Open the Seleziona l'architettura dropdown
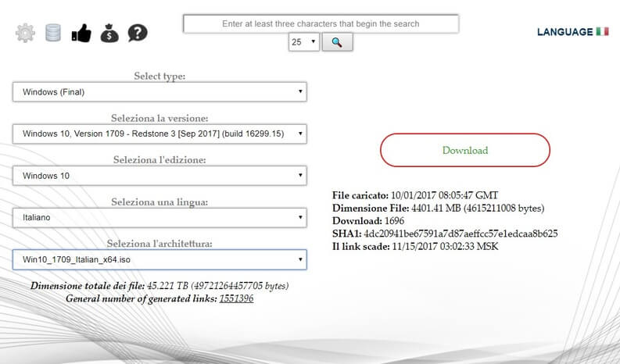 (159, 259)
